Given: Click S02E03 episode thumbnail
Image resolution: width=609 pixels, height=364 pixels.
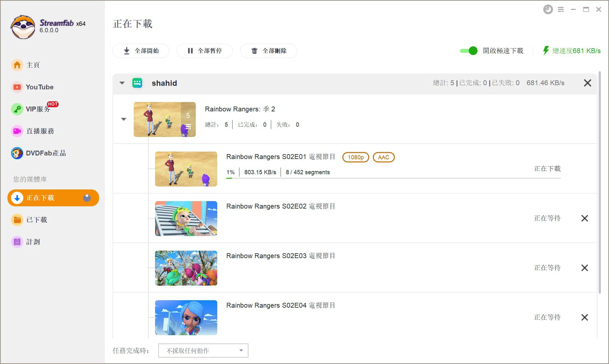Looking at the screenshot, I should (186, 268).
